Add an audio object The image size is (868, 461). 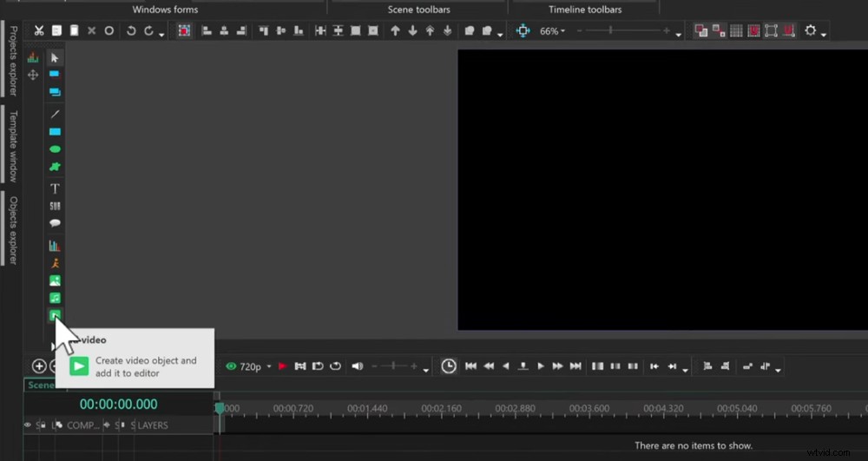point(55,299)
